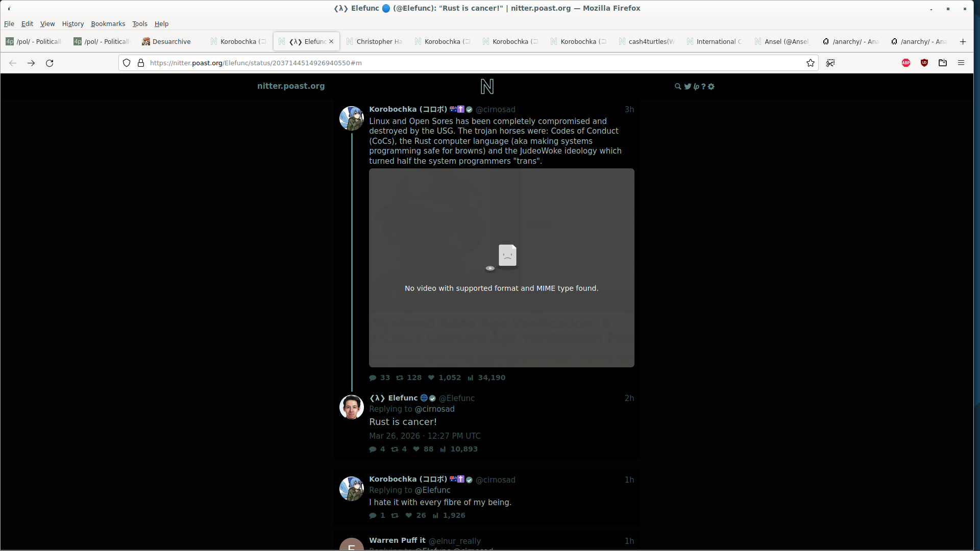Bookmark this page with star icon
The height and width of the screenshot is (551, 980).
[810, 63]
